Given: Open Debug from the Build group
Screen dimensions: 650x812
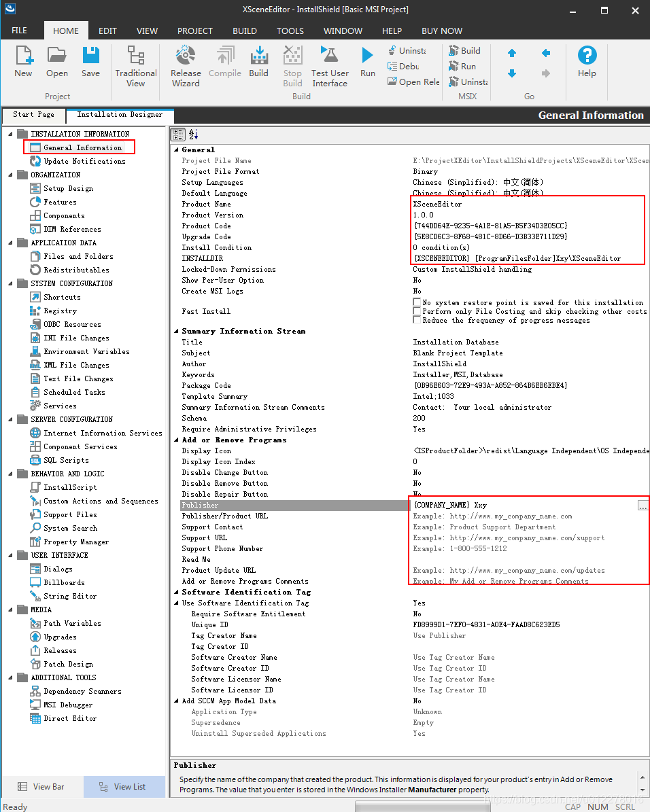Looking at the screenshot, I should point(404,67).
